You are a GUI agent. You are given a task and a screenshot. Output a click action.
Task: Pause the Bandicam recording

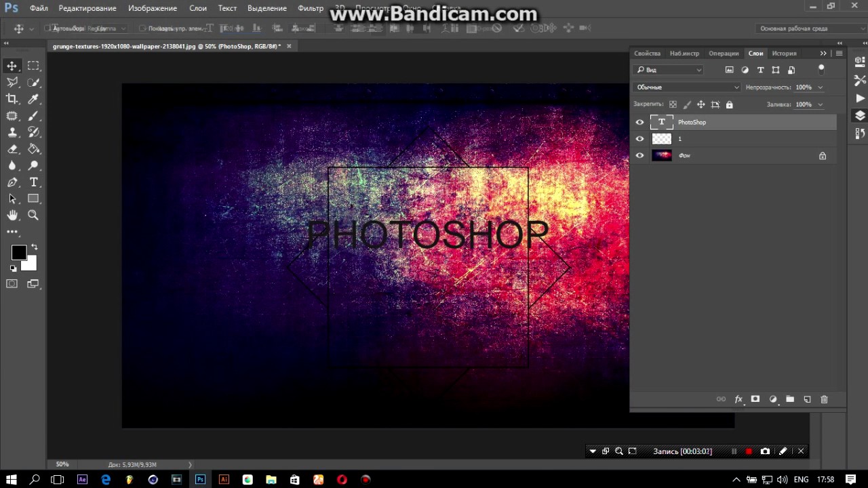734,451
